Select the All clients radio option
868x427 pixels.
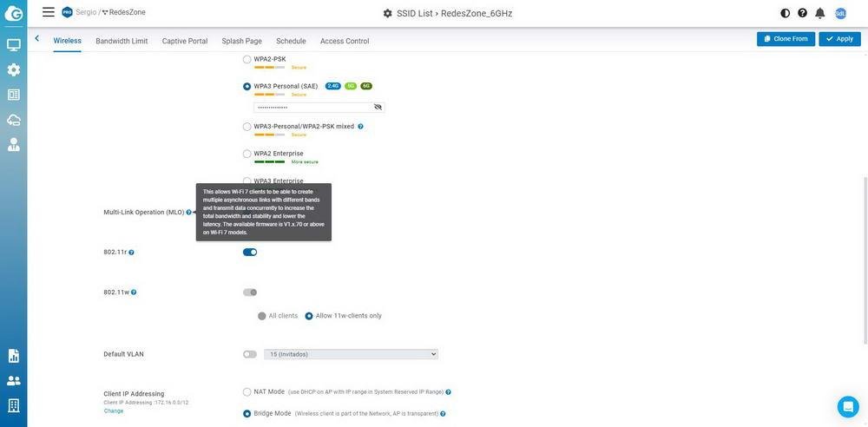coord(262,316)
